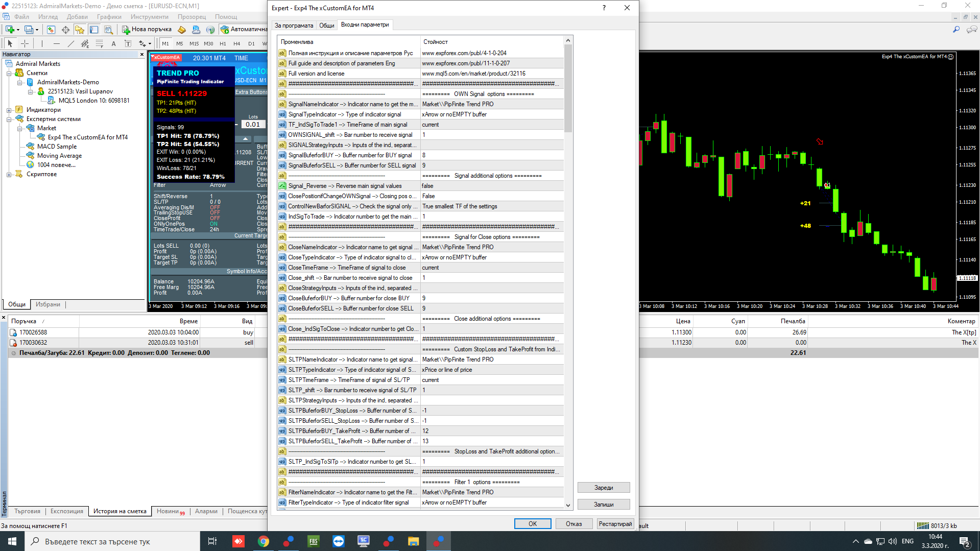Toggle the Data Window crosshair-target icon
Screen dimensions: 980x551
(x=65, y=30)
